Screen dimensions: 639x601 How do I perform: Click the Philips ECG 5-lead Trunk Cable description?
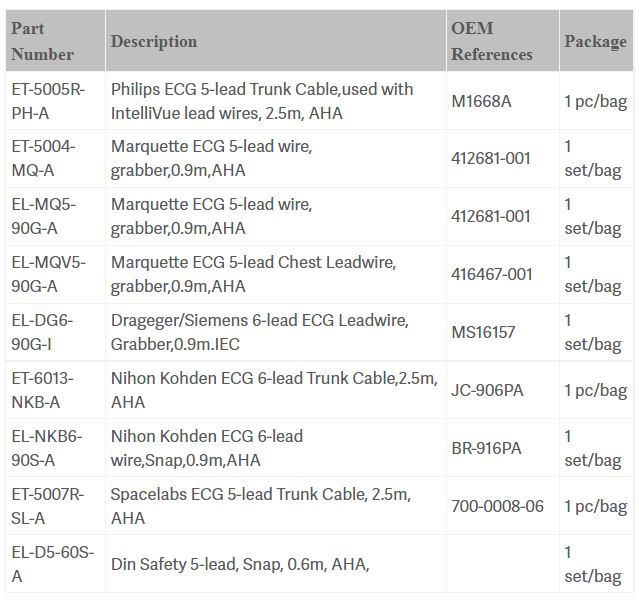[262, 101]
